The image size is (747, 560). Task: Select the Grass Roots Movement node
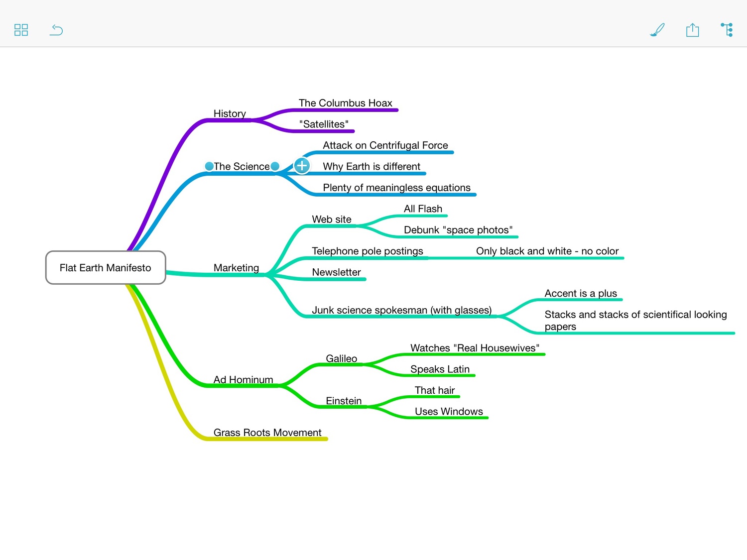coord(267,433)
